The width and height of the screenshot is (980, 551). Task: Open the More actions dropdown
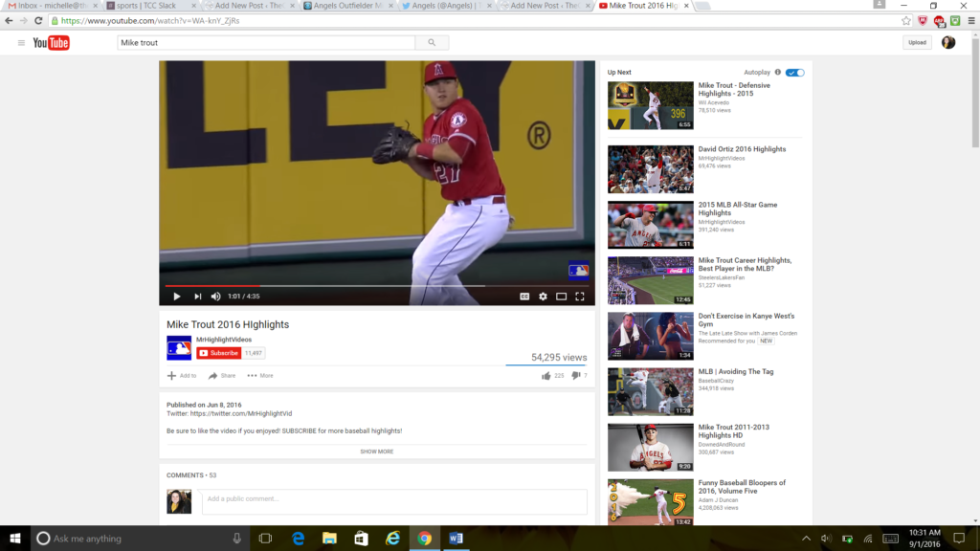[259, 376]
